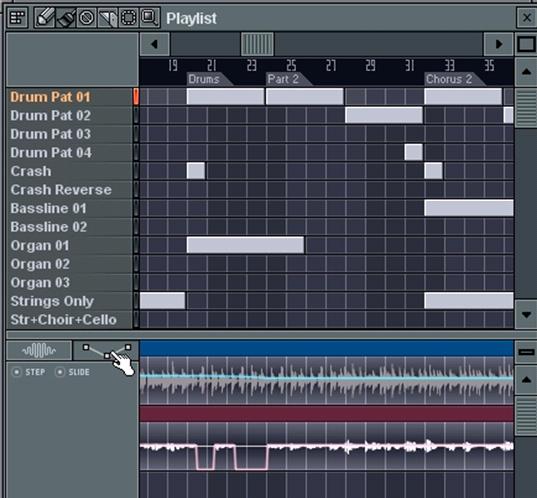Select the Strings Only track name
537x498 pixels.
(x=52, y=301)
